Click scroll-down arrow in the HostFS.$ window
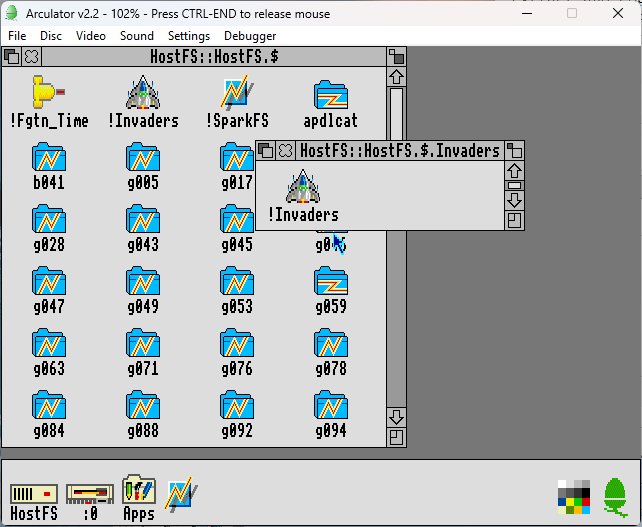 pyautogui.click(x=396, y=417)
